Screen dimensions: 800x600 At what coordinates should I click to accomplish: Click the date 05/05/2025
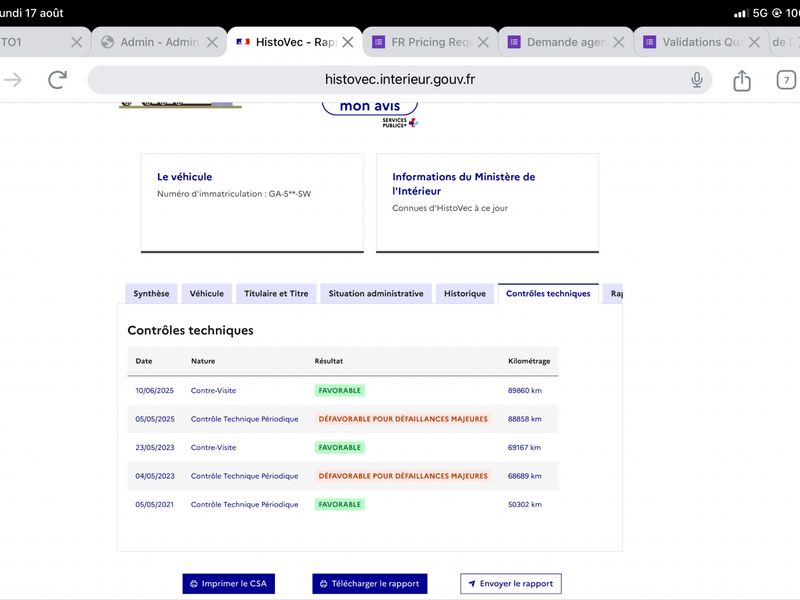155,419
